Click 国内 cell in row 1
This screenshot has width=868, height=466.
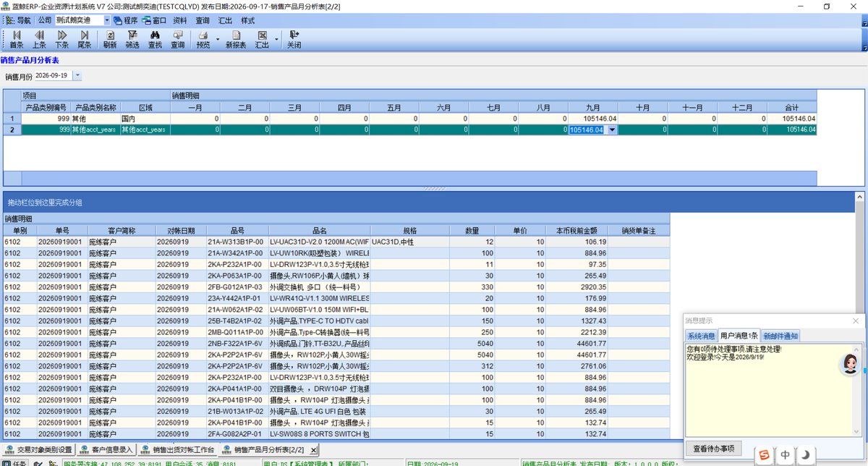[145, 118]
